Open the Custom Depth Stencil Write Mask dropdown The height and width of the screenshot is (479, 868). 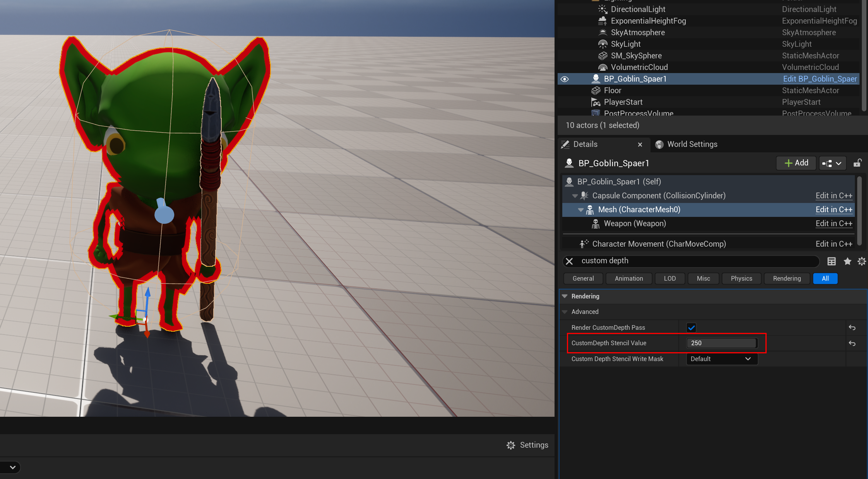click(x=721, y=359)
